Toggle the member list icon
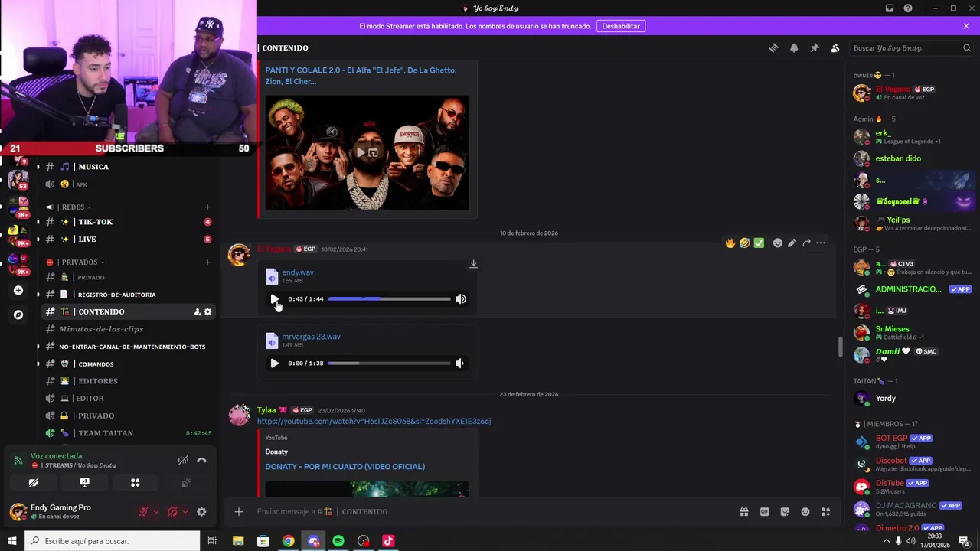The width and height of the screenshot is (980, 551). [x=835, y=47]
